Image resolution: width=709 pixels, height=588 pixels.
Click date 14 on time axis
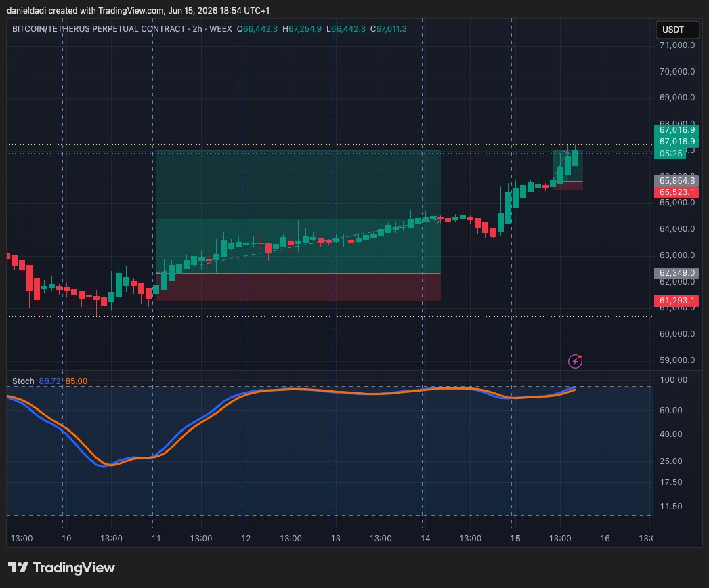(425, 539)
